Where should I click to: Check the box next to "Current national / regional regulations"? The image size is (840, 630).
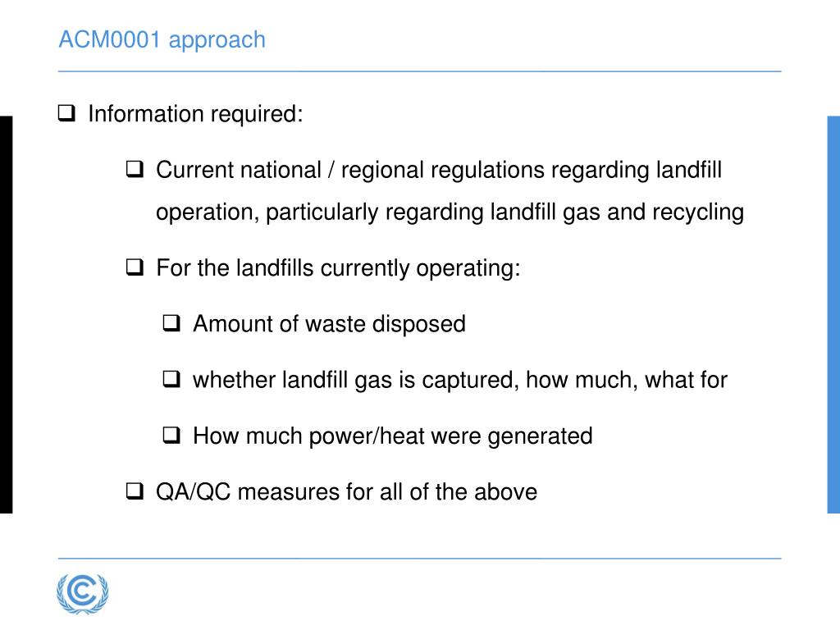point(135,170)
